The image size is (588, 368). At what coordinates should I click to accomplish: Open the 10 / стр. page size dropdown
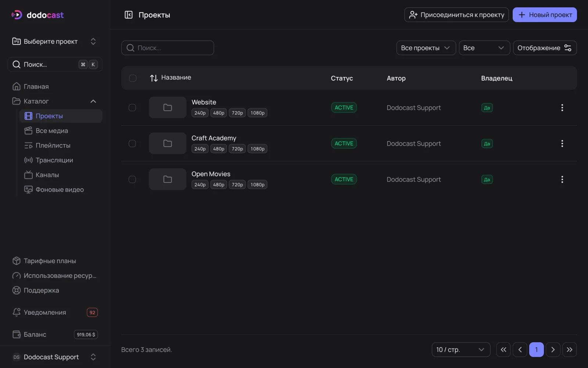point(461,350)
